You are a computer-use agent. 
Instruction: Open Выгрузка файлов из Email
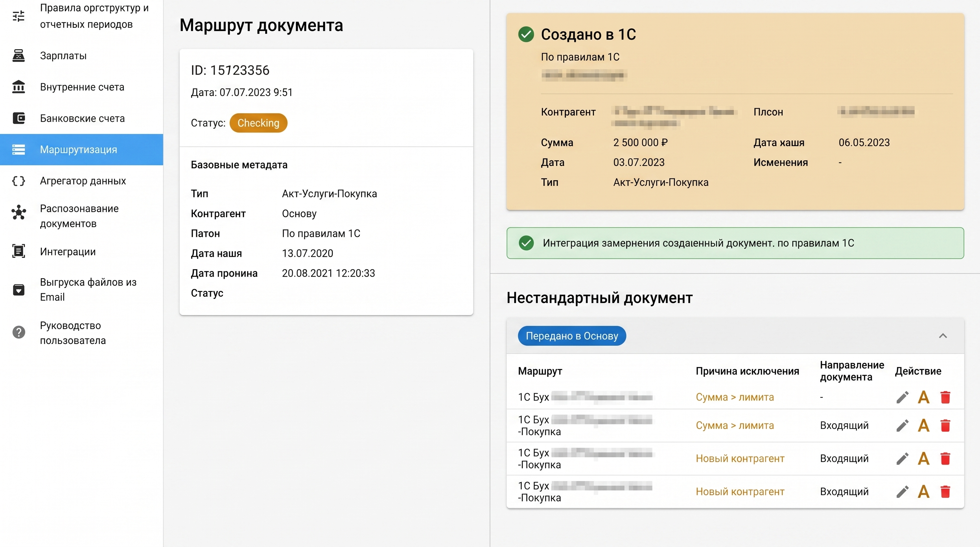(82, 290)
